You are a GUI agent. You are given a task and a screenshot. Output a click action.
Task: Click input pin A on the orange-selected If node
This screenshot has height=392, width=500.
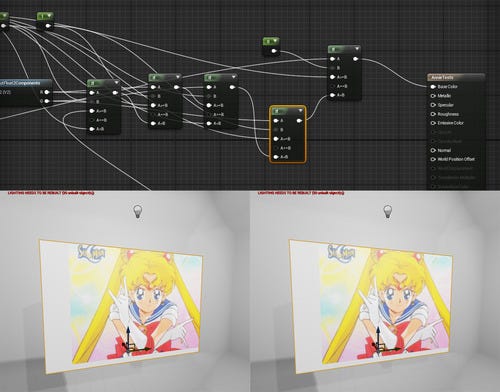(x=276, y=121)
